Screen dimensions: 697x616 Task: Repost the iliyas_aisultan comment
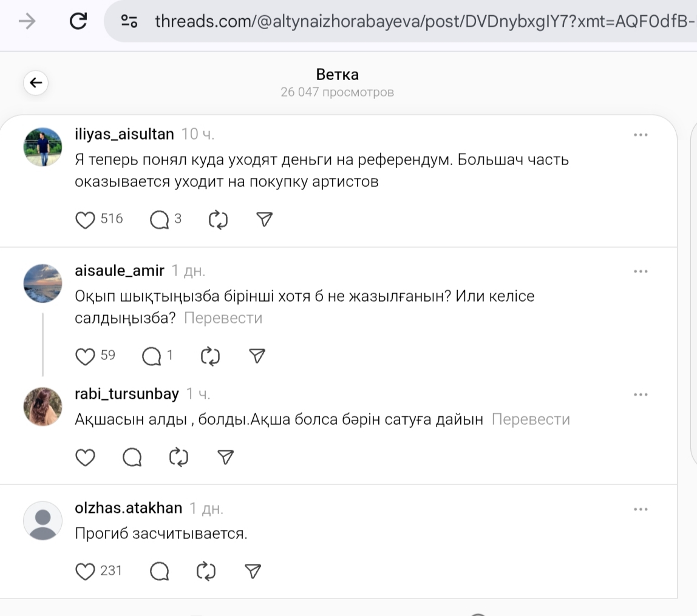(217, 220)
